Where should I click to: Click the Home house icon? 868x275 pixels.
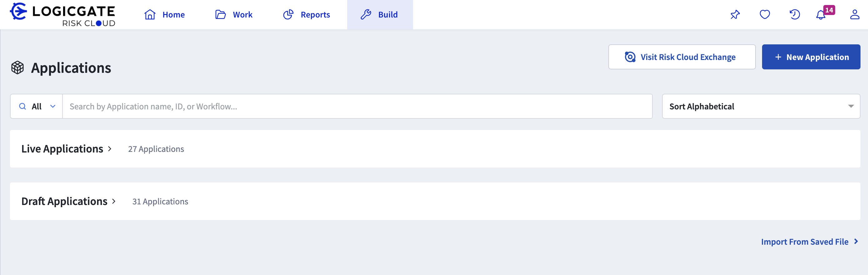[x=150, y=14]
